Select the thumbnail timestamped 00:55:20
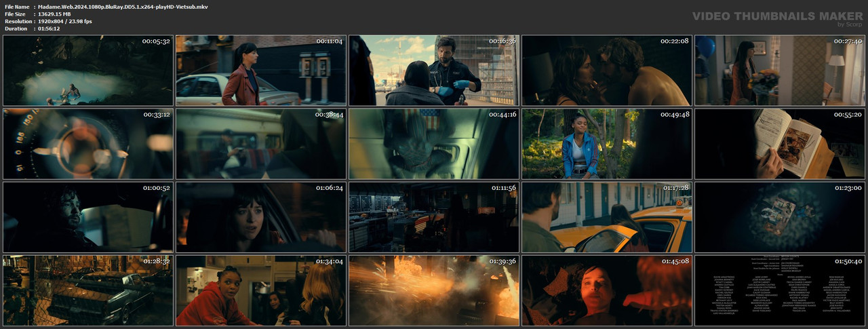The image size is (868, 329). click(780, 144)
